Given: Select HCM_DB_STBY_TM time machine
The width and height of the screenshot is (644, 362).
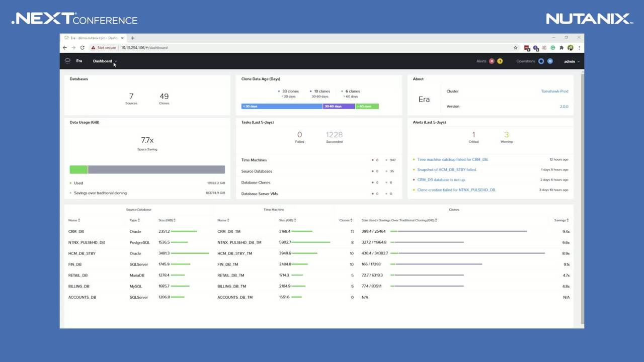Looking at the screenshot, I should [x=234, y=253].
